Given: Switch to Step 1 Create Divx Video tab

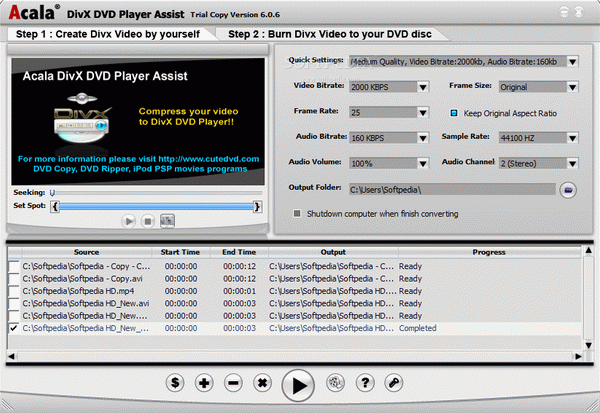Looking at the screenshot, I should 108,34.
